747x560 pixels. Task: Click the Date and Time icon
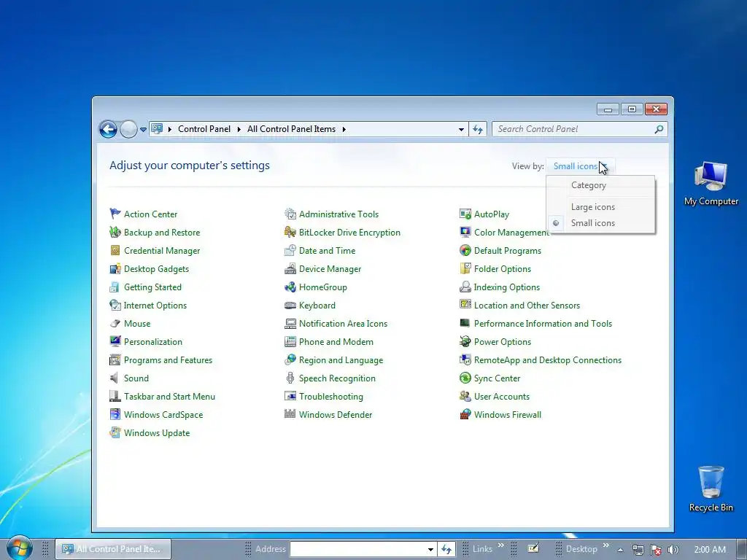click(290, 251)
